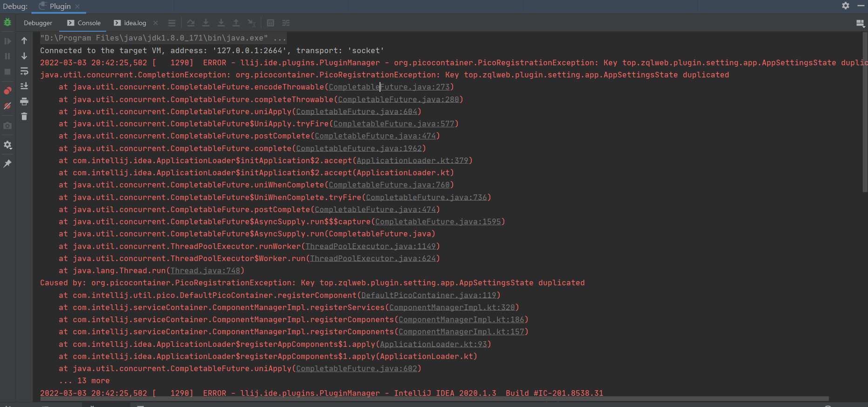The height and width of the screenshot is (407, 868).
Task: Jump to ComponentManagerImpl.kt:320
Action: coord(452,307)
